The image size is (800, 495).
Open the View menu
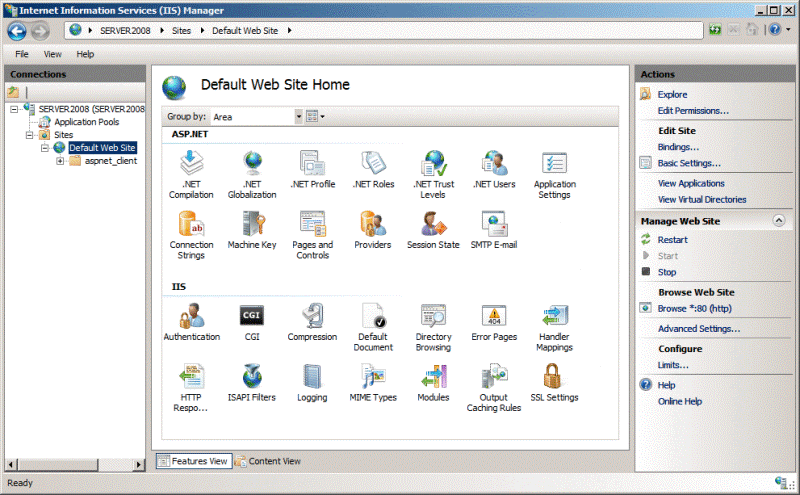click(53, 54)
